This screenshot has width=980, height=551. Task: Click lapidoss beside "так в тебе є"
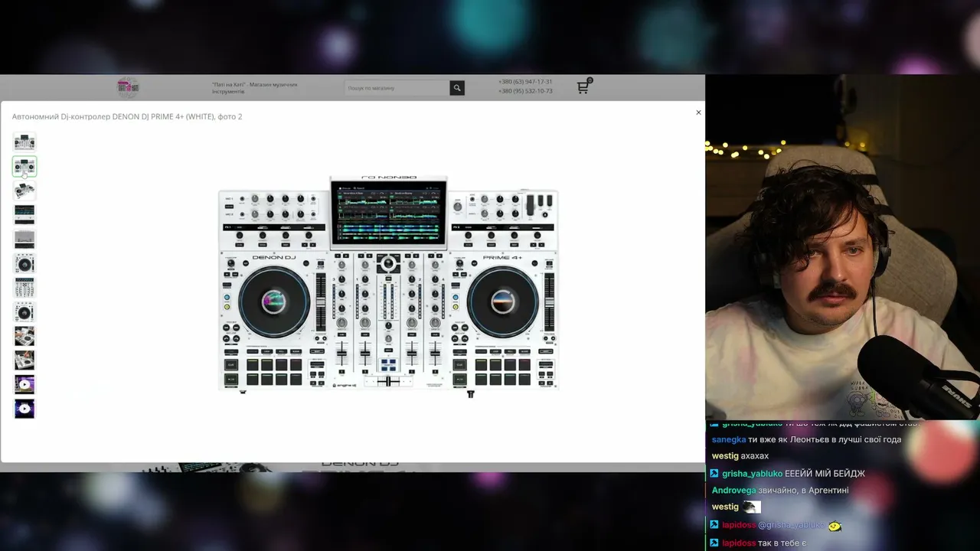point(739,543)
